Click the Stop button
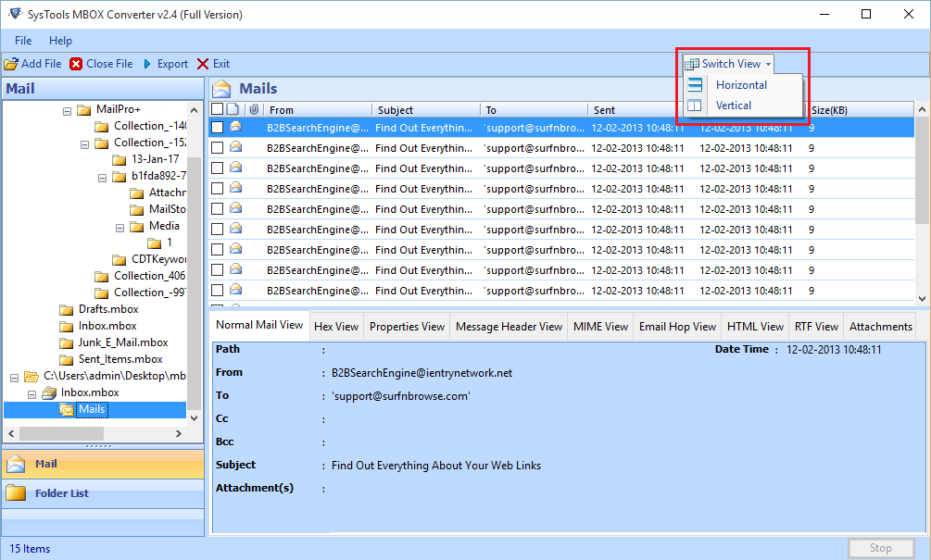This screenshot has height=560, width=931. pyautogui.click(x=880, y=548)
